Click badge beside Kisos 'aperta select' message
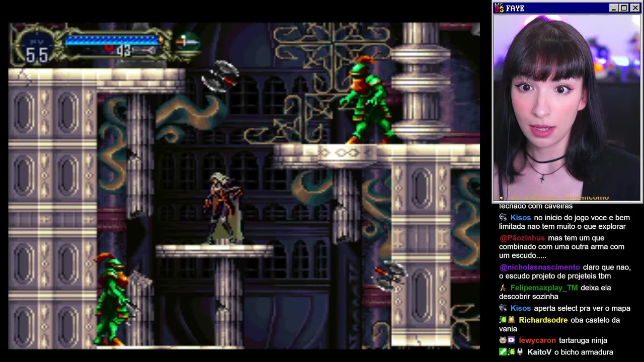The image size is (644, 362). click(503, 308)
